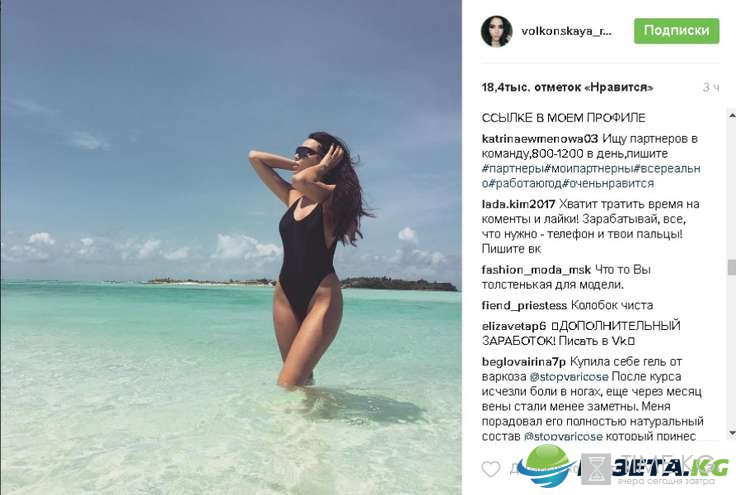
Task: Open beglovairina7p commenter profile
Action: (x=524, y=362)
